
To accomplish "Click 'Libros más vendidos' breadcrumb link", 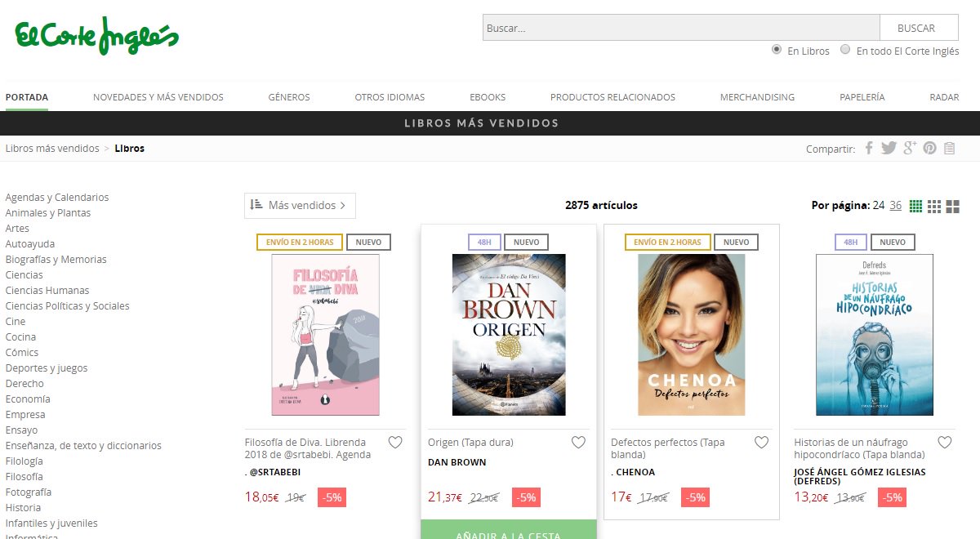I will [52, 149].
